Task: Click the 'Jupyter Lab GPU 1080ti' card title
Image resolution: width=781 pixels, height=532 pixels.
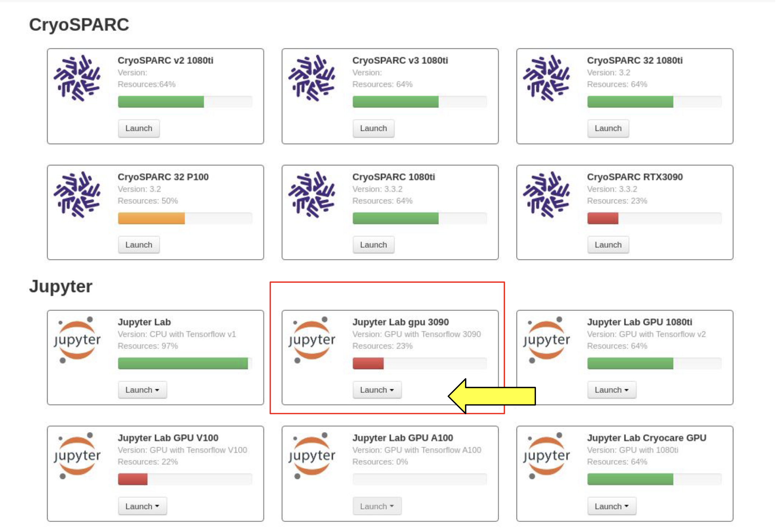Action: 639,322
